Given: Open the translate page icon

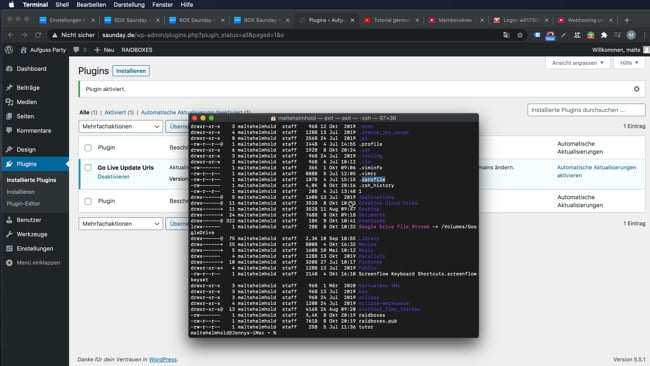Looking at the screenshot, I should pyautogui.click(x=506, y=35).
